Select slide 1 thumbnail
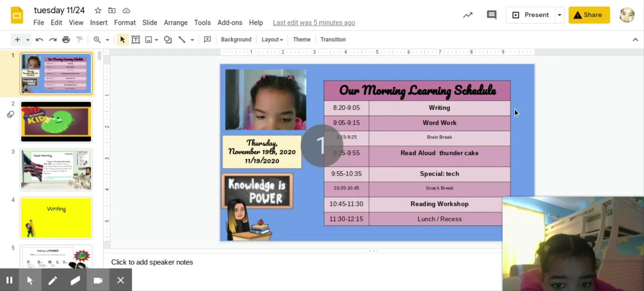The width and height of the screenshot is (644, 291). click(56, 74)
